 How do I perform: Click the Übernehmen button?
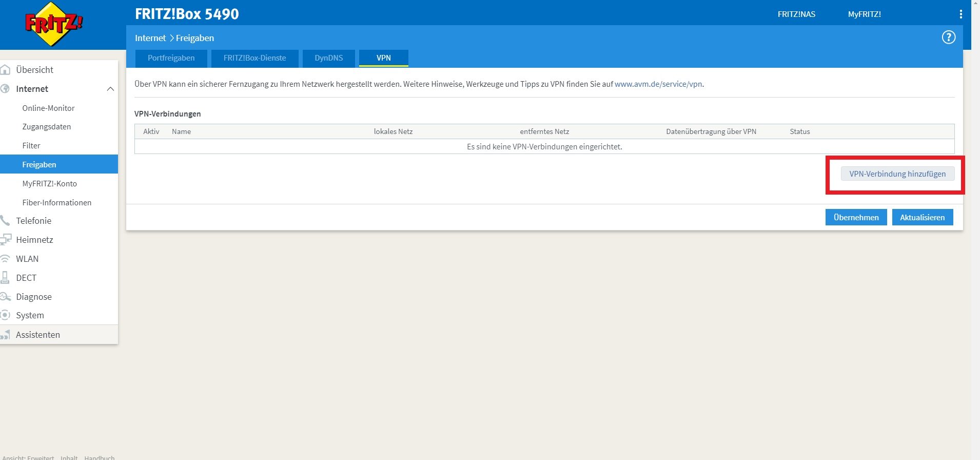[856, 217]
